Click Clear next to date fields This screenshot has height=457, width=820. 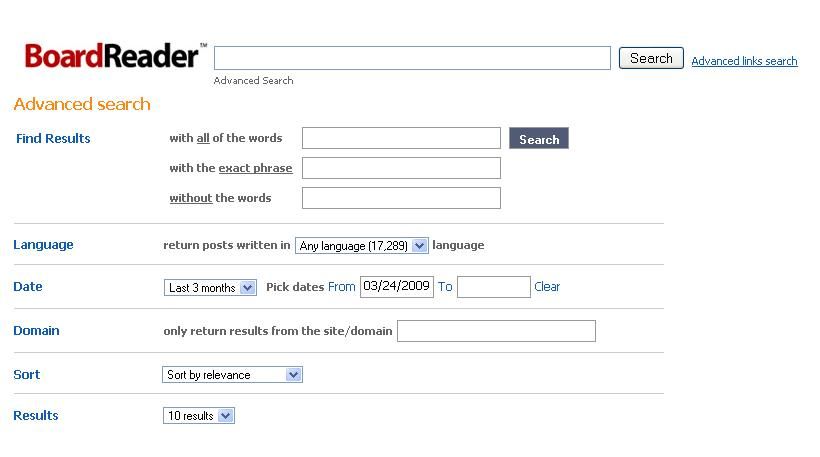(547, 287)
